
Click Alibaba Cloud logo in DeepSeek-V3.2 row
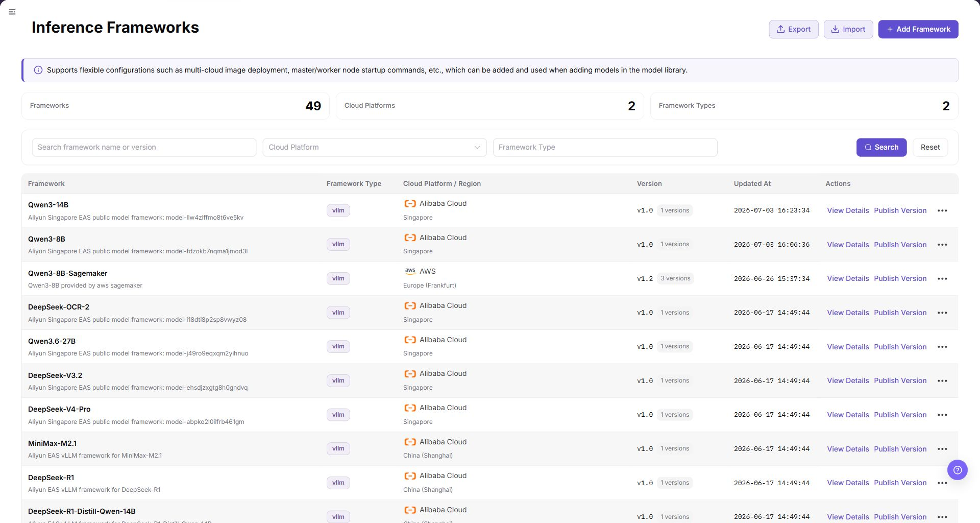pyautogui.click(x=410, y=373)
